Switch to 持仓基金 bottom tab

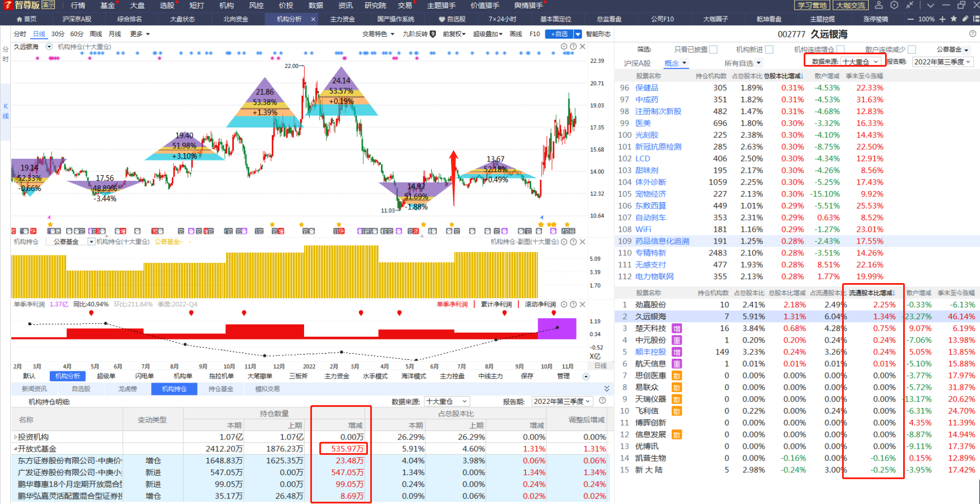pyautogui.click(x=220, y=389)
